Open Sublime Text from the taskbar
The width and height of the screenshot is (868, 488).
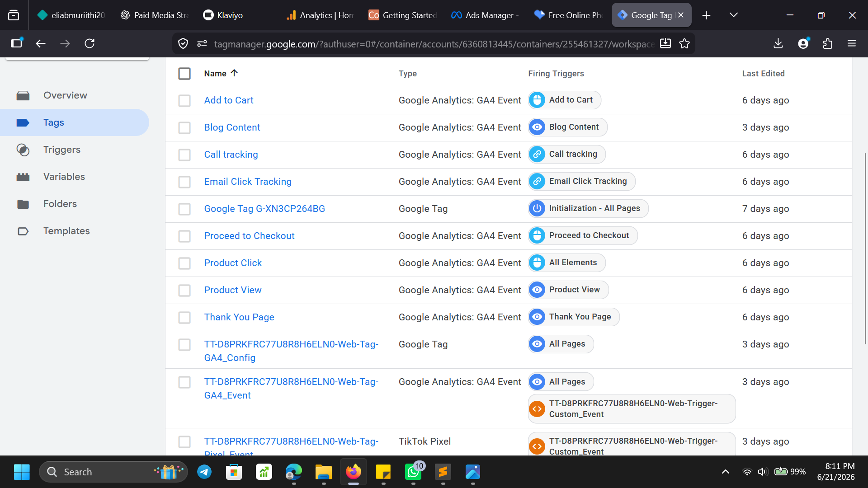443,472
